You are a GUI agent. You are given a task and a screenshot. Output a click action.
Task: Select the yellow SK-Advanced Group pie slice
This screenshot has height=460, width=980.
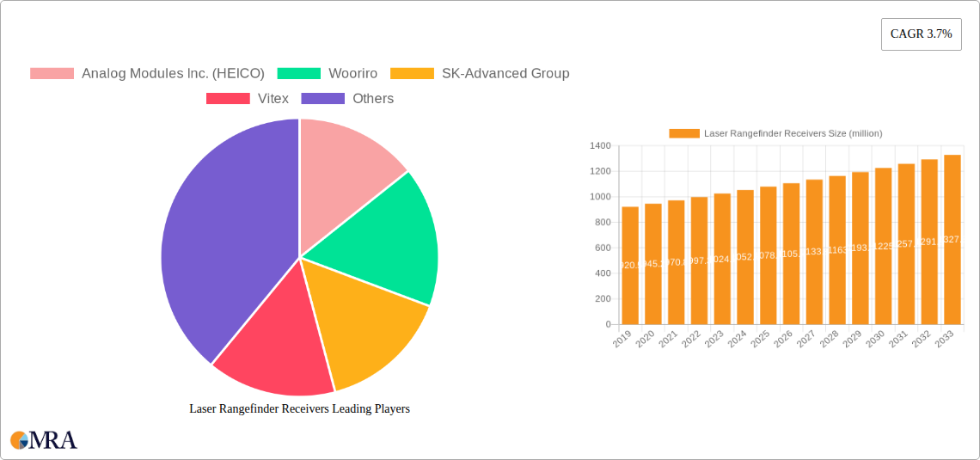(363, 319)
